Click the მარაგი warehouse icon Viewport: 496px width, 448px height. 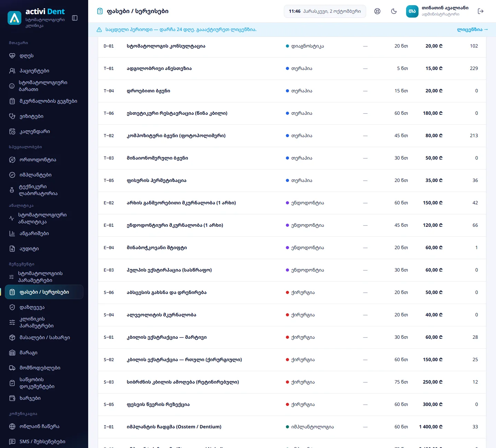(x=12, y=353)
